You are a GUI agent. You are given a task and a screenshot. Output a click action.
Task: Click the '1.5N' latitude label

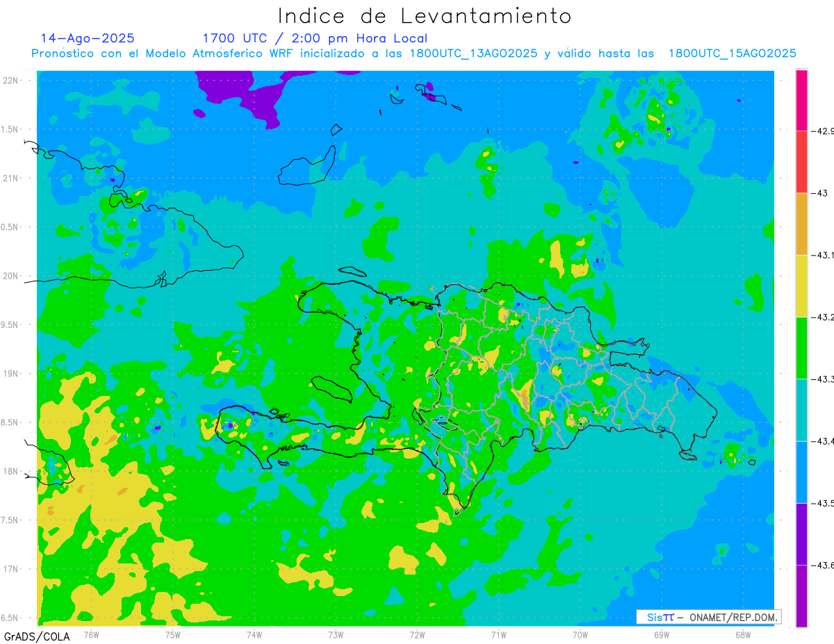[x=11, y=129]
